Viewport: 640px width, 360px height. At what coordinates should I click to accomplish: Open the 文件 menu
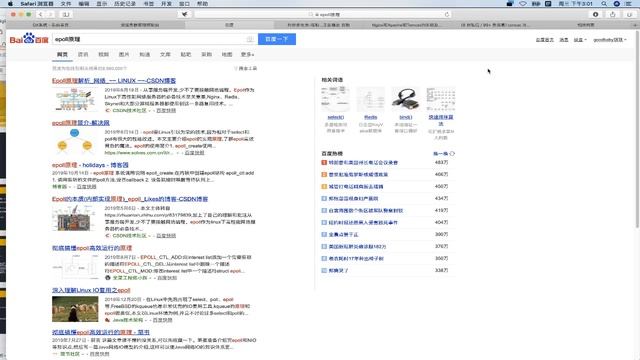click(66, 4)
